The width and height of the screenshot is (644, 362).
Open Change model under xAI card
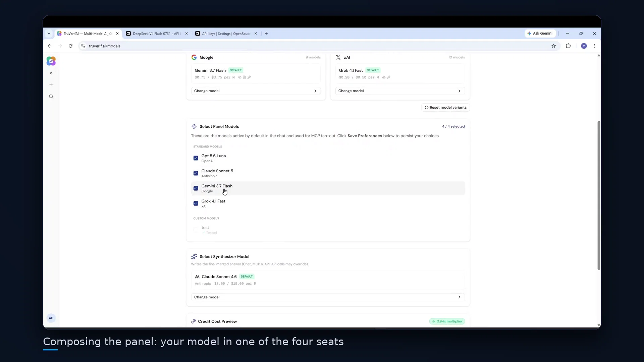(x=400, y=91)
